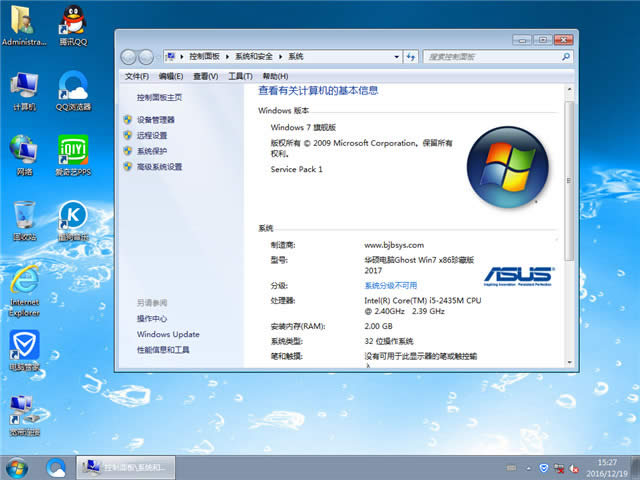Expand arrow before 控制面板 in breadcrumb

pos(182,56)
